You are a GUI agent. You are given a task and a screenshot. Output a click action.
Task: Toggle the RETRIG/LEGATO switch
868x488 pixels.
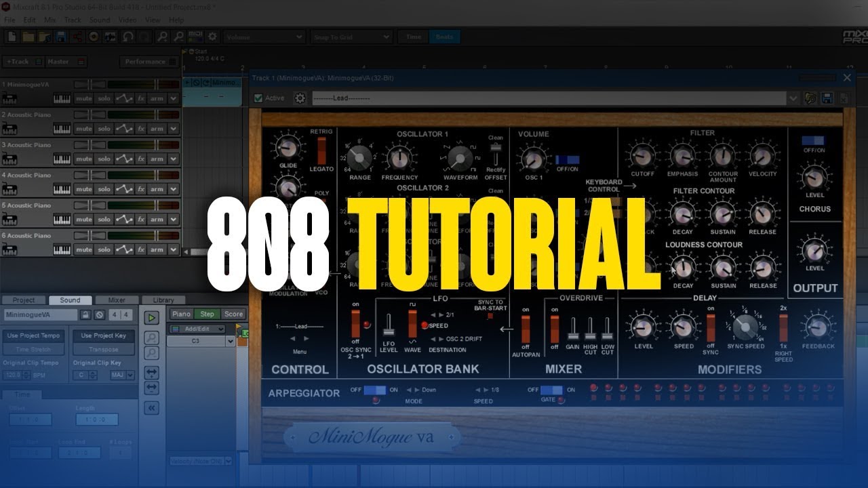point(321,150)
